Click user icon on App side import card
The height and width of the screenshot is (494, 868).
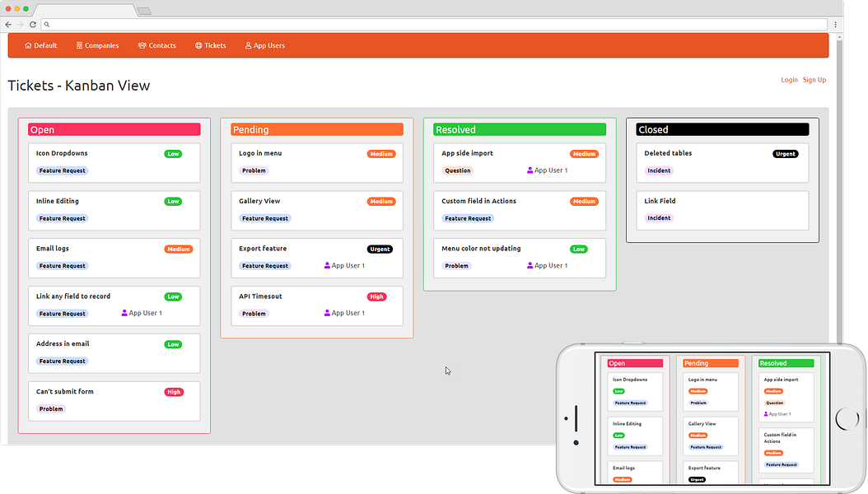(530, 170)
